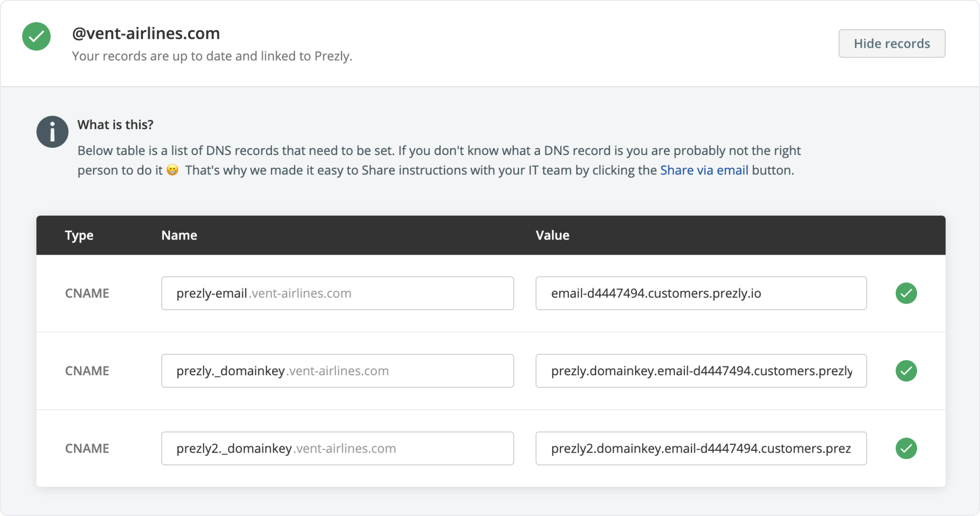Click the green check for the prezly-email record
This screenshot has height=516, width=980.
click(906, 293)
